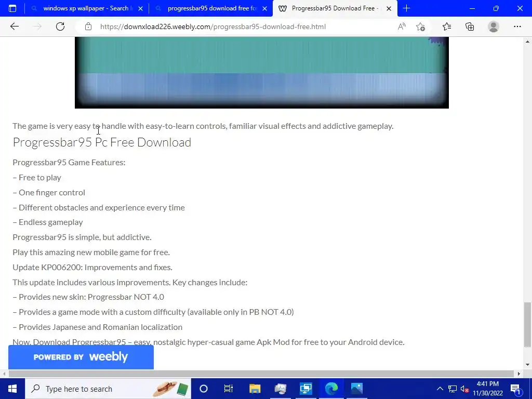Open the Windows Start menu
Viewport: 532px width, 399px height.
(12, 389)
